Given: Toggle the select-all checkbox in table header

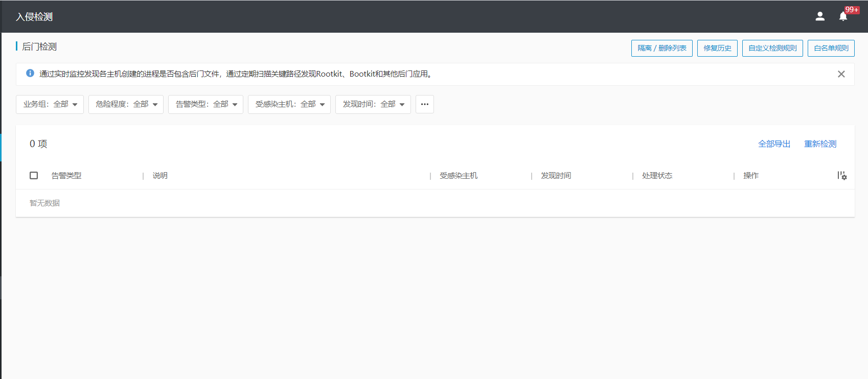Looking at the screenshot, I should [34, 176].
